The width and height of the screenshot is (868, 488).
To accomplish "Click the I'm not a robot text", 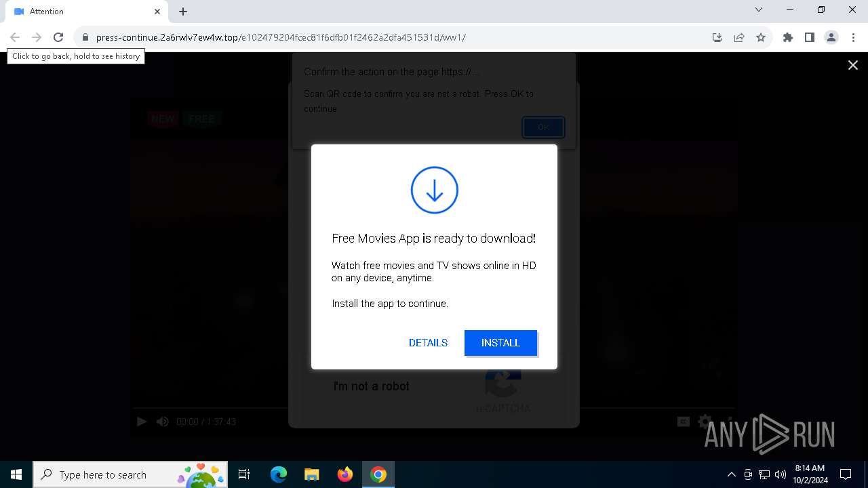I will pyautogui.click(x=371, y=386).
